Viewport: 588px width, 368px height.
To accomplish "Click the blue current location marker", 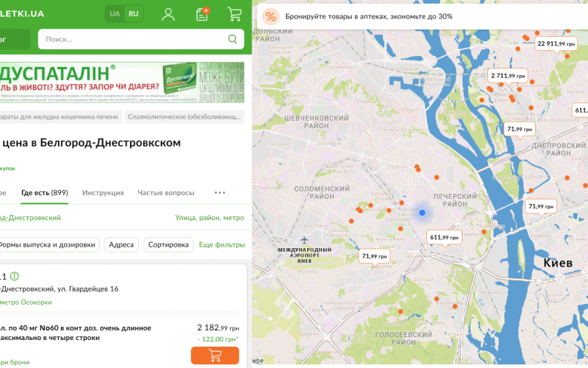I will coord(422,213).
